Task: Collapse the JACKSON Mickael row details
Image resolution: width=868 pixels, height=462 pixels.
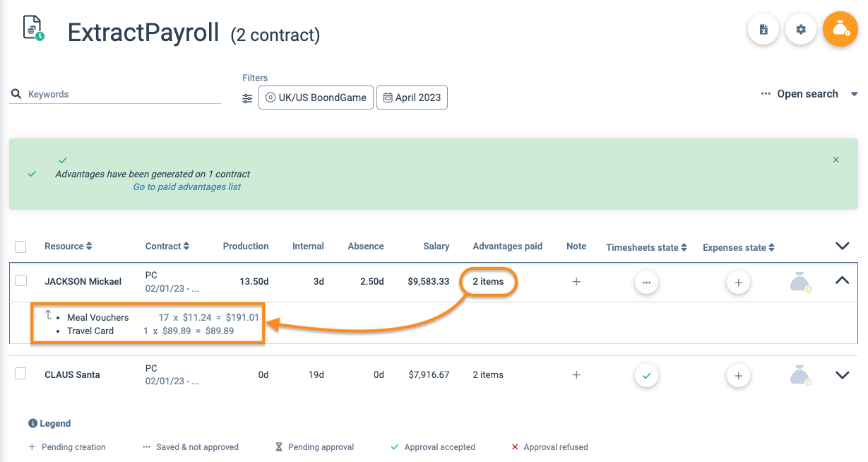Action: [842, 280]
